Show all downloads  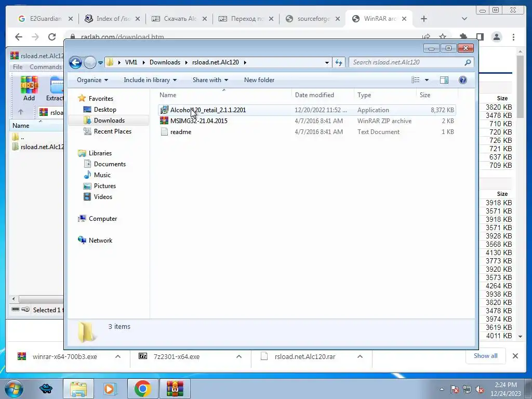(486, 356)
